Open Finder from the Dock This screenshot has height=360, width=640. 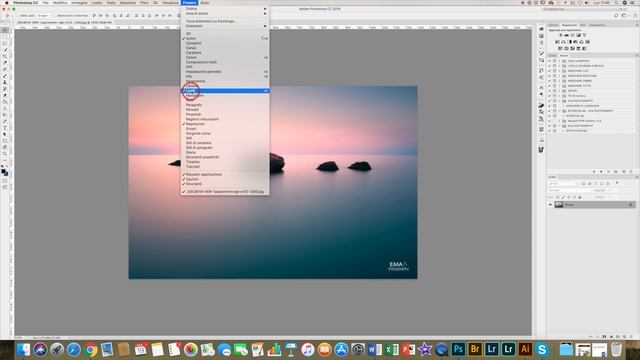pos(23,349)
